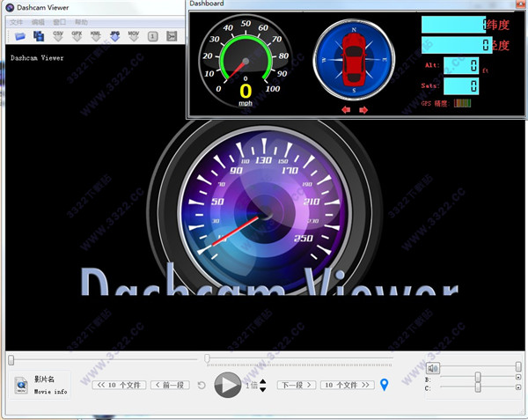
Task: Go back with '< 前一段' button
Action: click(171, 385)
